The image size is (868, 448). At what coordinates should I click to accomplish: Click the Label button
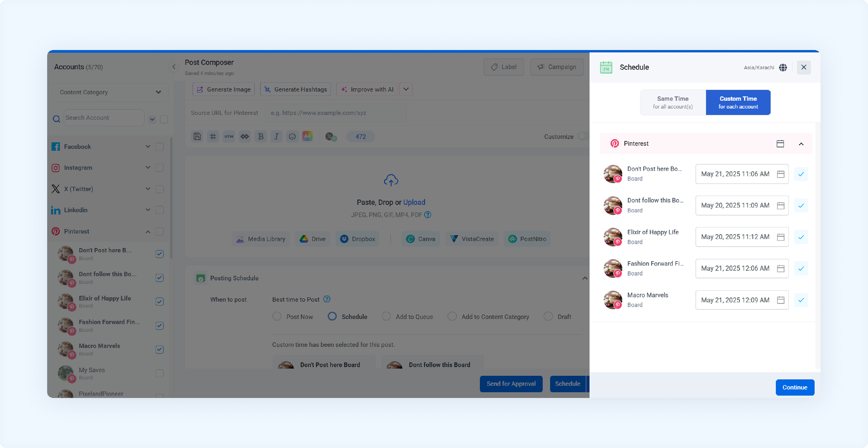click(504, 67)
